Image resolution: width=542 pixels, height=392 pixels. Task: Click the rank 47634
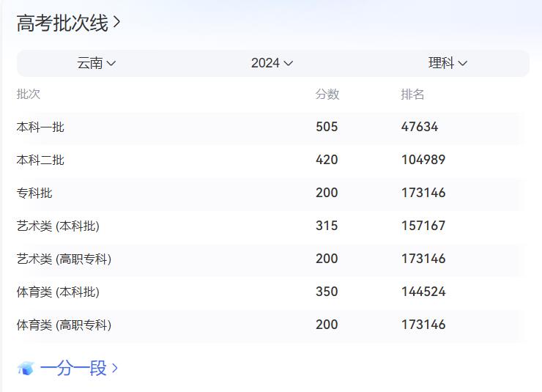[420, 127]
